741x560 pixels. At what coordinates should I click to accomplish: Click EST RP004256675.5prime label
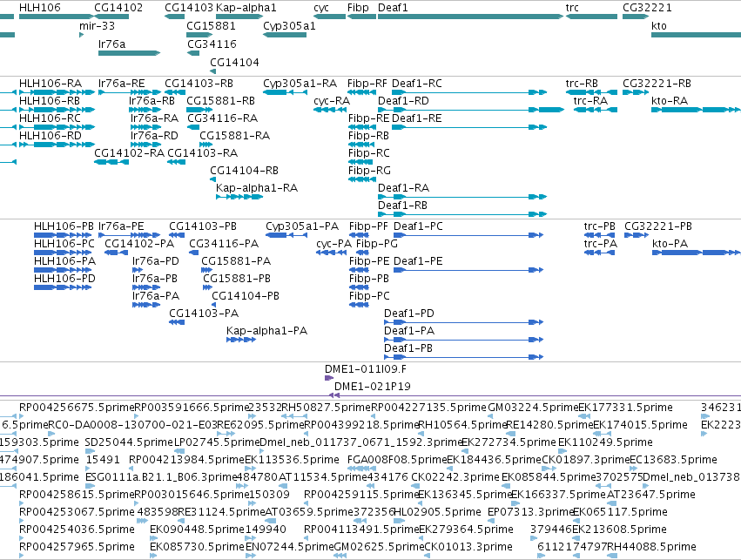click(77, 408)
